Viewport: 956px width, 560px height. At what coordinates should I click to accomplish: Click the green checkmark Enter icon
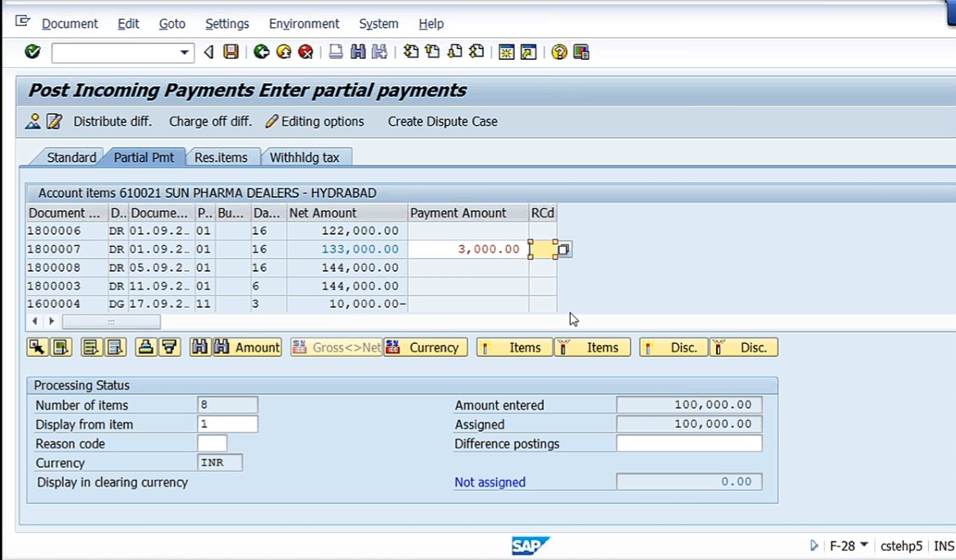click(32, 52)
